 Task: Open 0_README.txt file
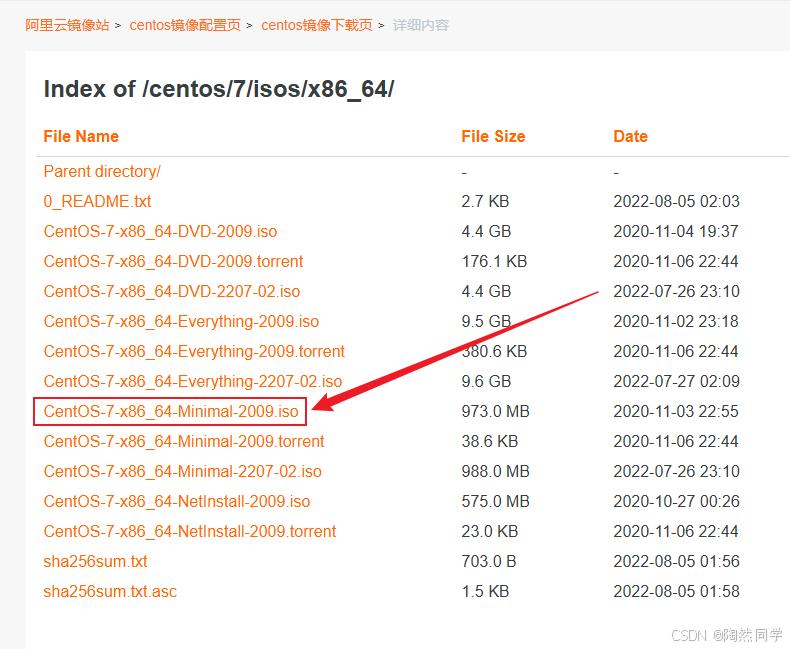tap(97, 202)
